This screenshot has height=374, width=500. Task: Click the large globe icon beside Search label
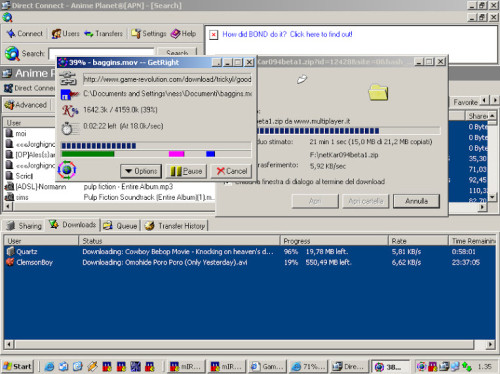pos(12,53)
